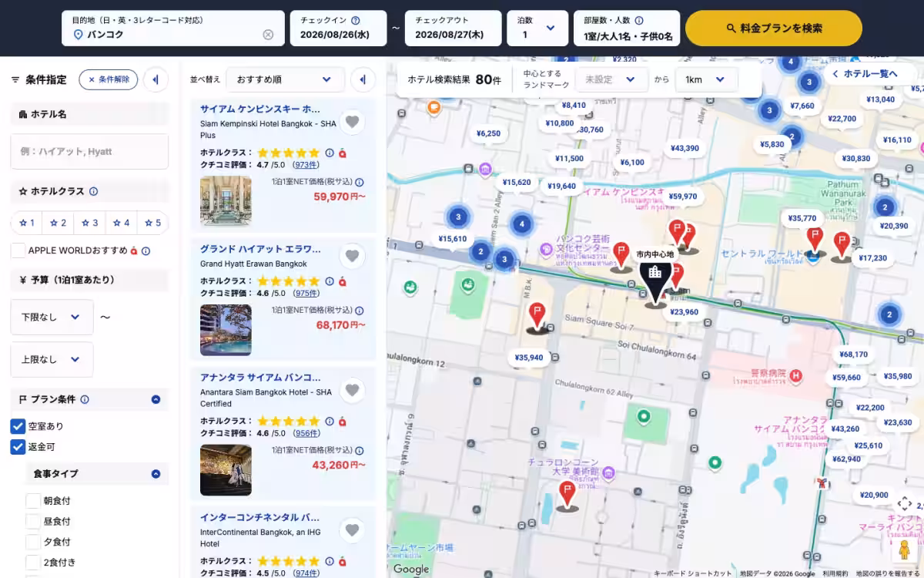Open Anantara Siam hotel thumbnail photo
Screen dimensions: 924x578
226,470
